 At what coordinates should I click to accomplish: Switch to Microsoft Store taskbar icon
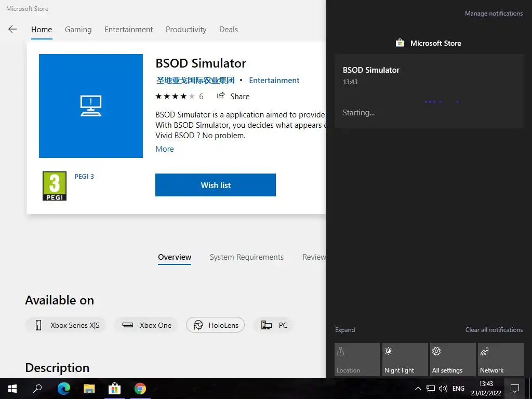tap(115, 389)
